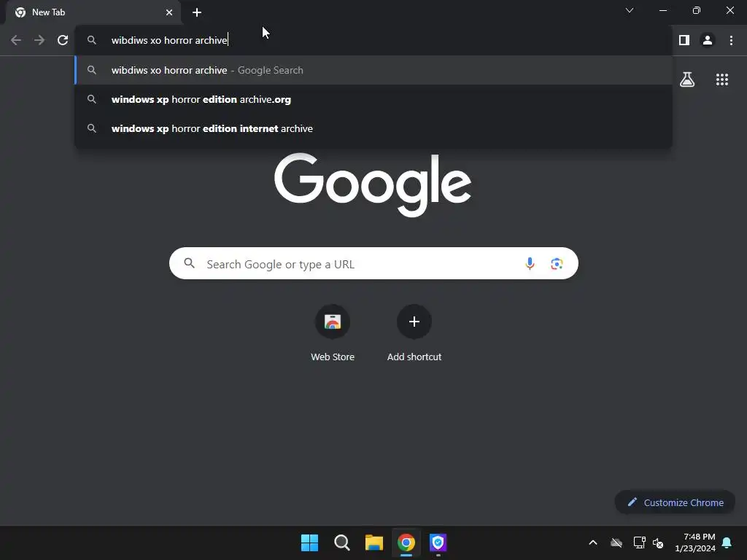
Task: Open Chrome Labs flask icon
Action: coord(687,79)
